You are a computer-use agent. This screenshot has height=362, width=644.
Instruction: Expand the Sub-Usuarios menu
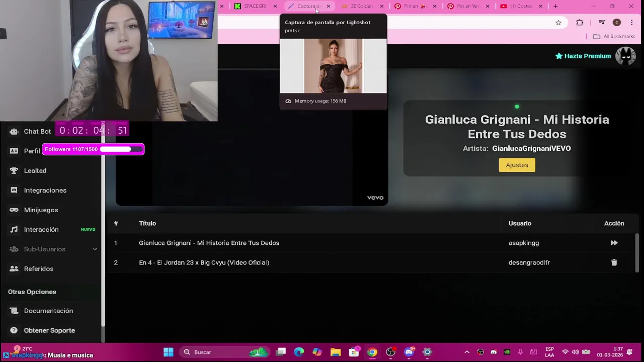tap(53, 249)
